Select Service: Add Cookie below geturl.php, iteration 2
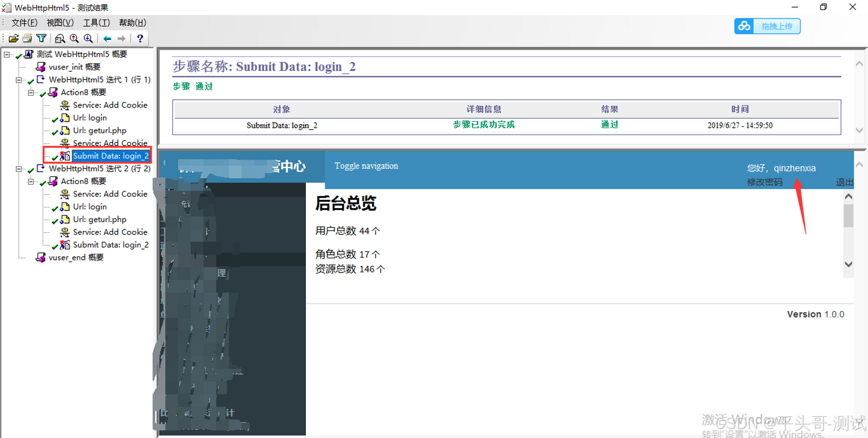868x438 pixels. [x=110, y=232]
